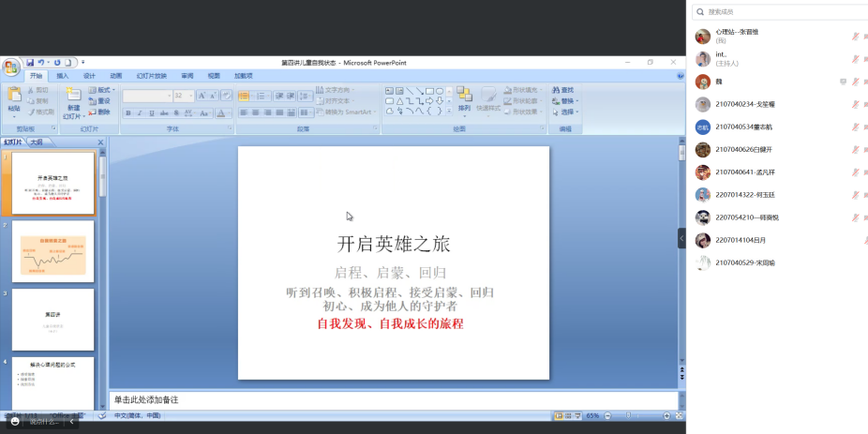Expand the shapes gallery more arrow
Image resolution: width=868 pixels, height=434 pixels.
pos(449,112)
